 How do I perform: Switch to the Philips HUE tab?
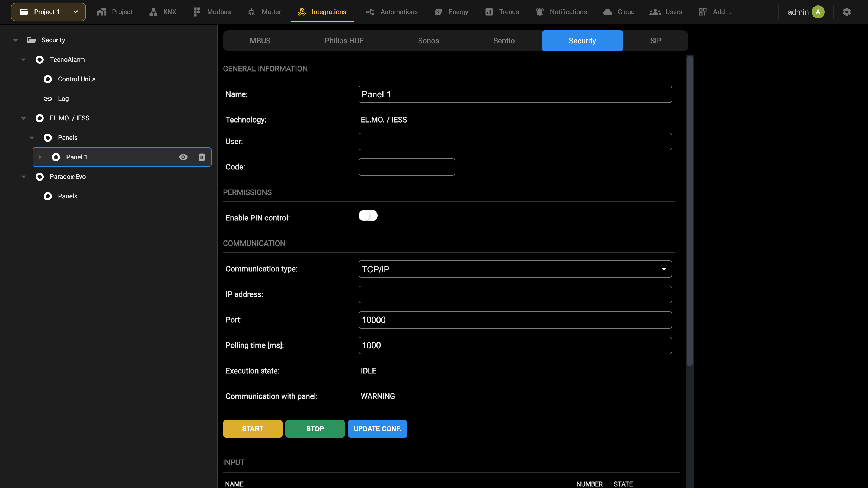click(344, 41)
